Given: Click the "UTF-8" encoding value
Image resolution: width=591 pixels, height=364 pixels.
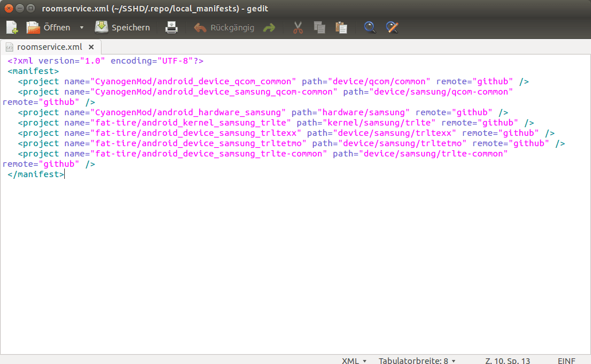Looking at the screenshot, I should pos(175,61).
